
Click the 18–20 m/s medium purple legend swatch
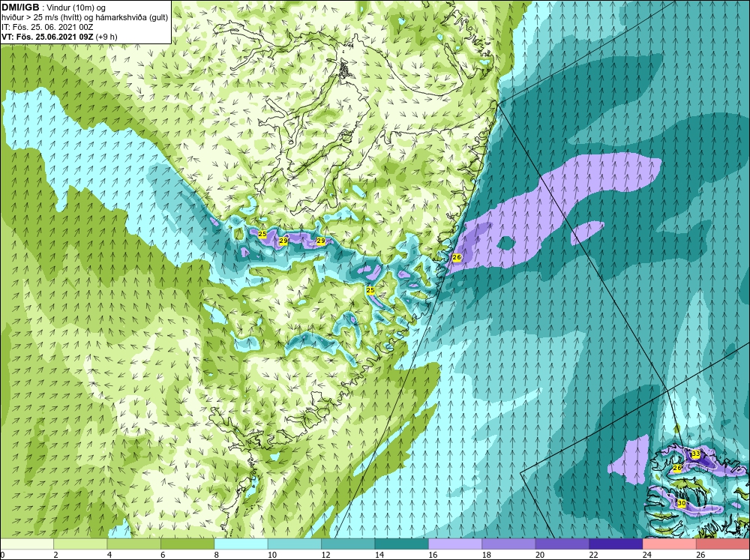509,544
